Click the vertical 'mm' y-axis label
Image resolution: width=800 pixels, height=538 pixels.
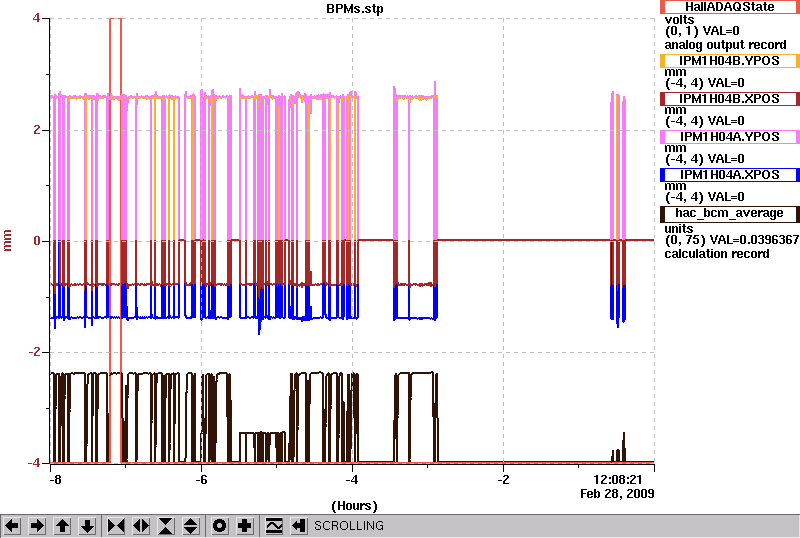click(7, 240)
